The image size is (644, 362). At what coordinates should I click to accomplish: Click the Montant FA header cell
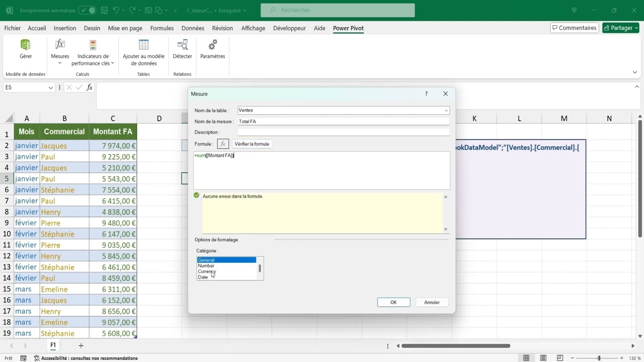(113, 132)
